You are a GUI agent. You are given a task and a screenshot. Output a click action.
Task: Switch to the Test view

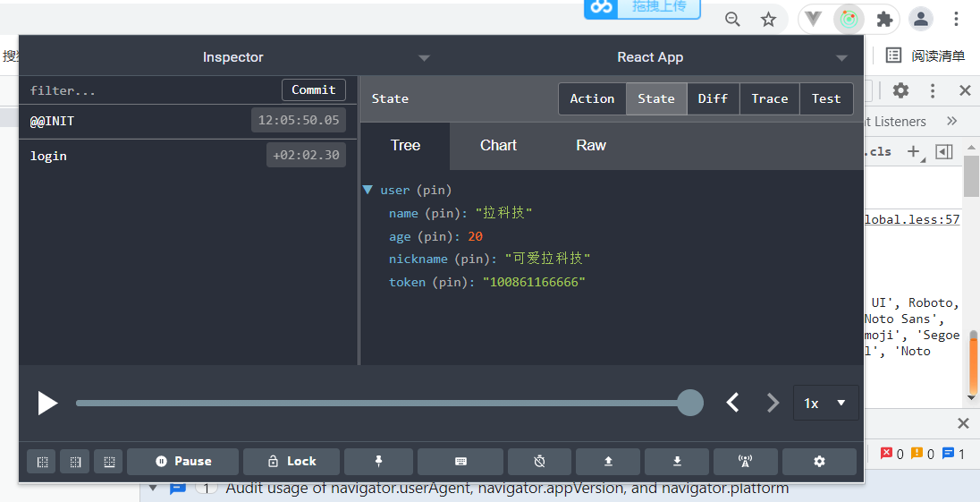click(x=826, y=98)
